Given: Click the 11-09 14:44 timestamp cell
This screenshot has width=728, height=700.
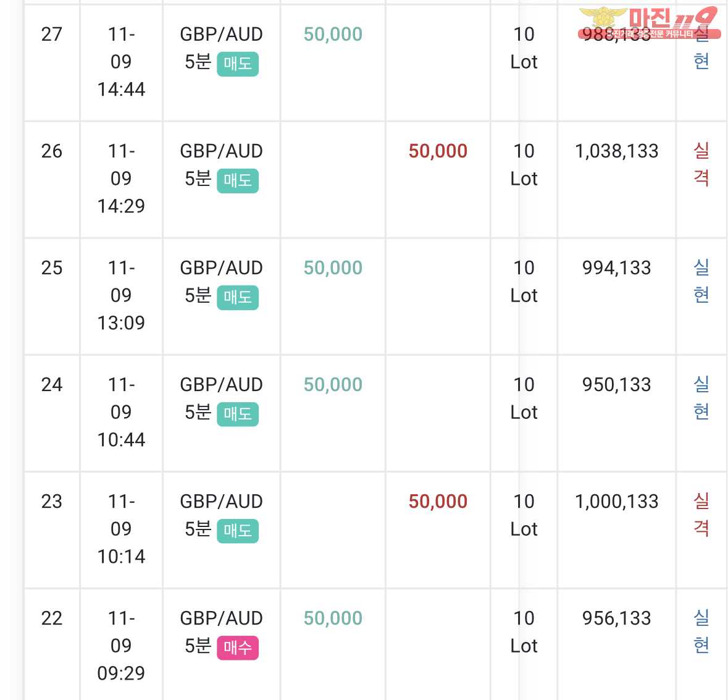Looking at the screenshot, I should [x=121, y=62].
